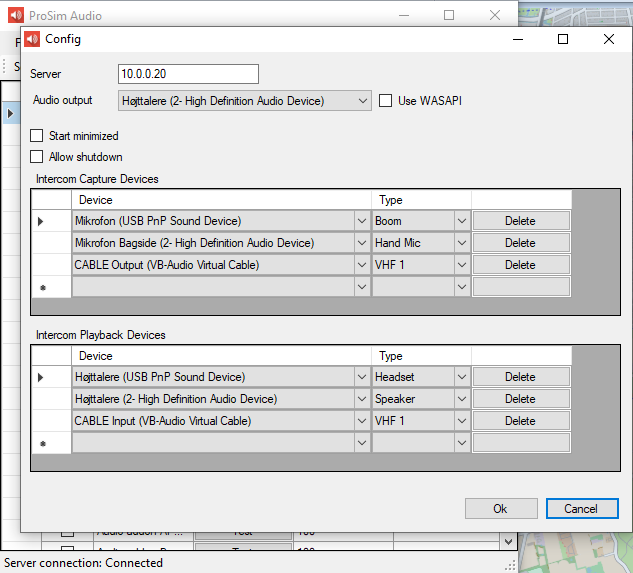Enable the Use WASAPI checkbox
Viewport: 633px width, 573px height.
click(x=386, y=101)
